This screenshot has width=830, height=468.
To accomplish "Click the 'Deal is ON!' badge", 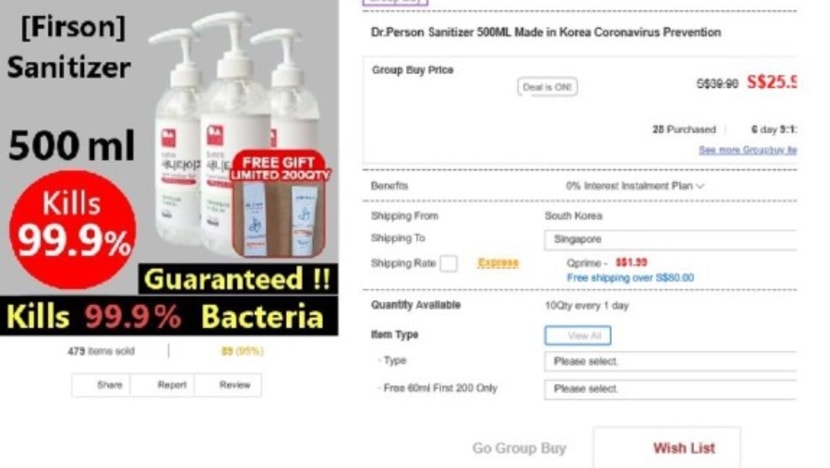I will click(547, 87).
